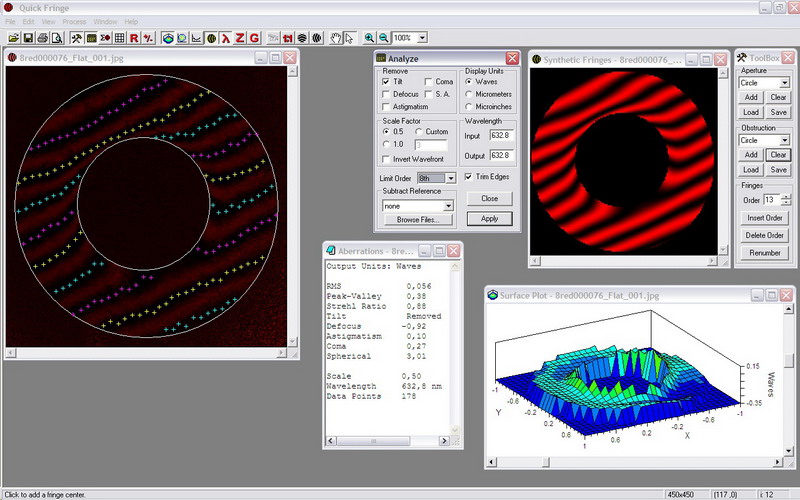Open the File menu
This screenshot has height=500, width=800.
(10, 22)
